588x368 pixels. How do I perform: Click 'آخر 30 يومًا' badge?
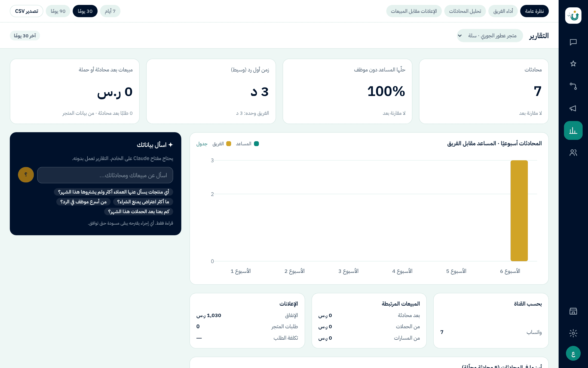(25, 36)
